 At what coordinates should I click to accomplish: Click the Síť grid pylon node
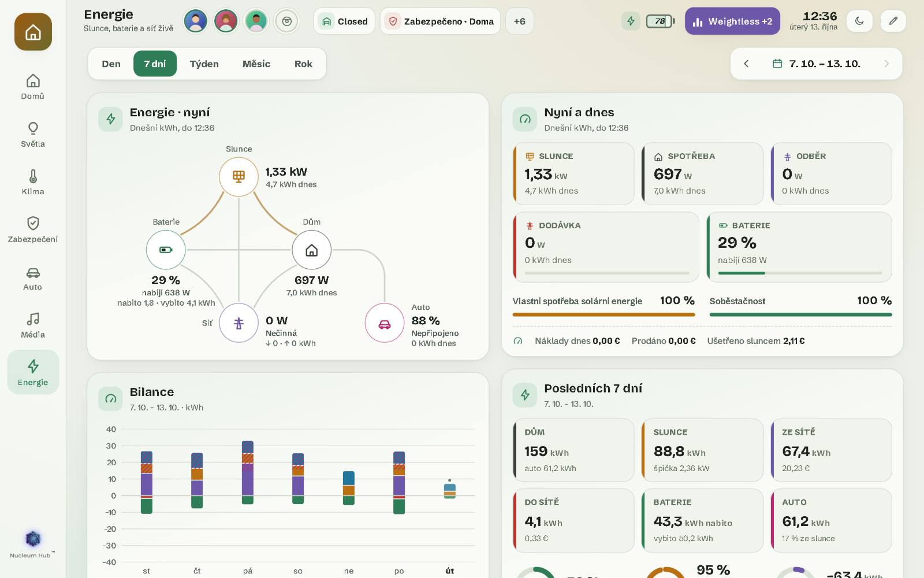pyautogui.click(x=239, y=323)
